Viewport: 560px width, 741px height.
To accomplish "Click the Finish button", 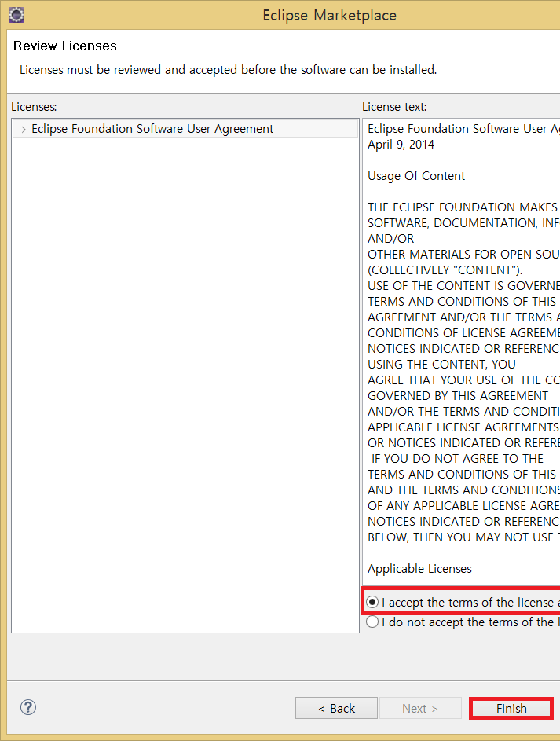I will [x=511, y=709].
